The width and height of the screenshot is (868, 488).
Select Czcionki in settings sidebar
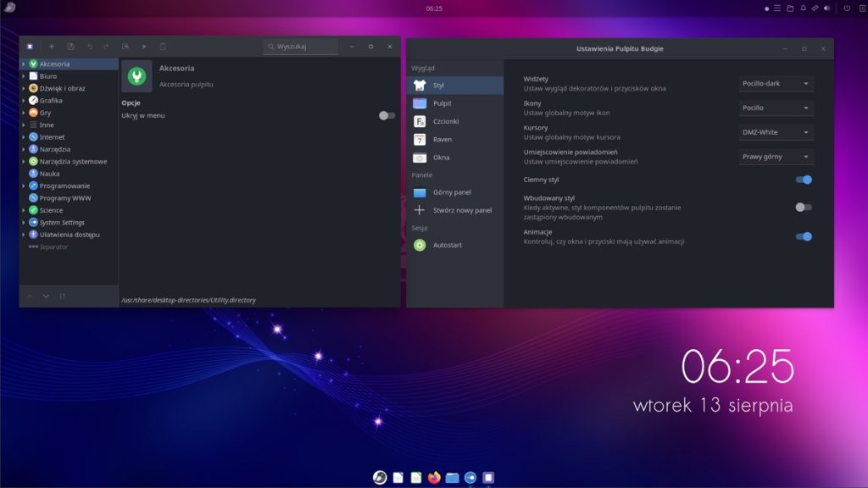tap(446, 121)
